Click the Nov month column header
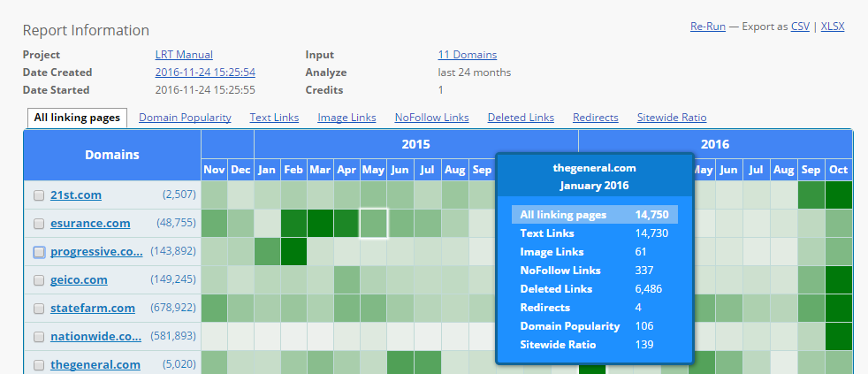Screen dimensions: 868x374 [x=214, y=170]
